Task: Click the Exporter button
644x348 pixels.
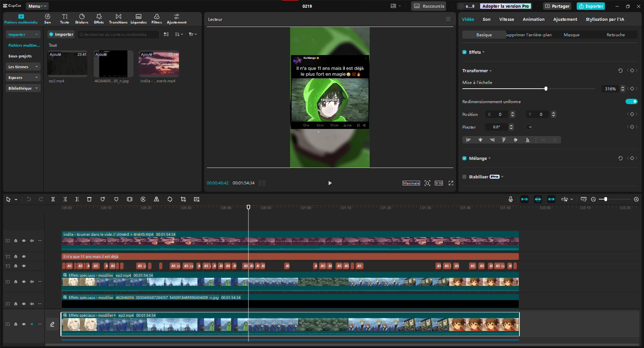Action: (591, 6)
